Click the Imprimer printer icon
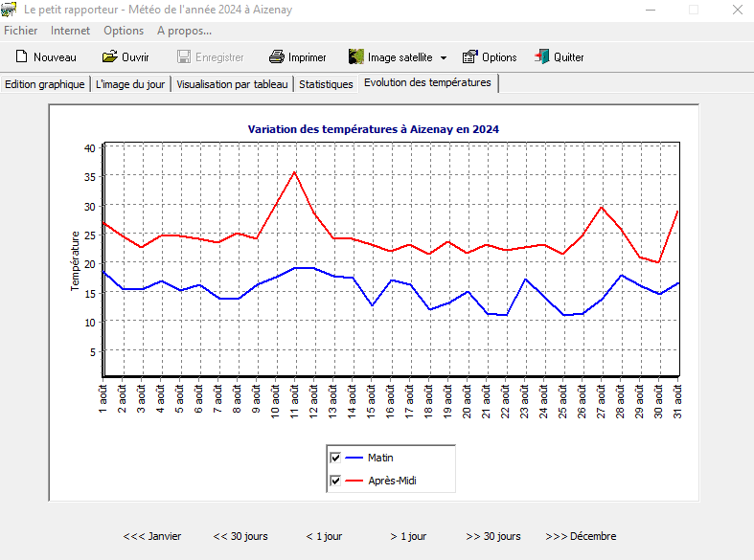This screenshot has height=560, width=754. pos(277,57)
